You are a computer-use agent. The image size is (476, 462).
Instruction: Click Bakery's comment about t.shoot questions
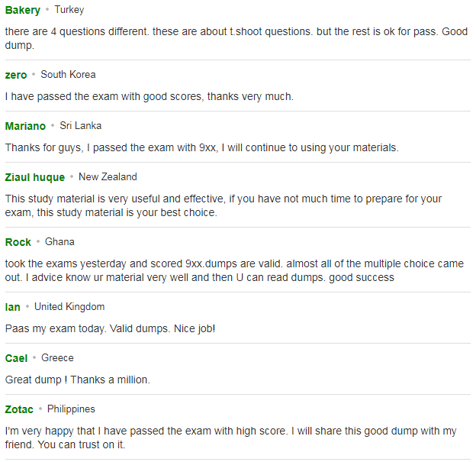click(236, 38)
